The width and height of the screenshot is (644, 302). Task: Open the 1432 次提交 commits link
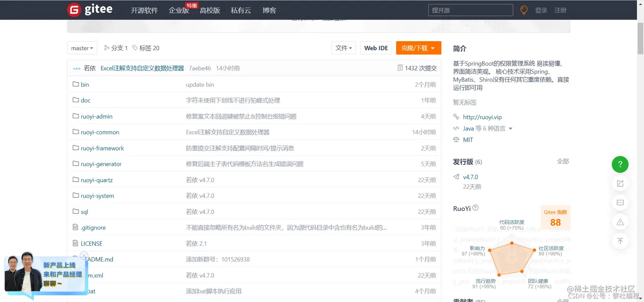click(x=421, y=68)
